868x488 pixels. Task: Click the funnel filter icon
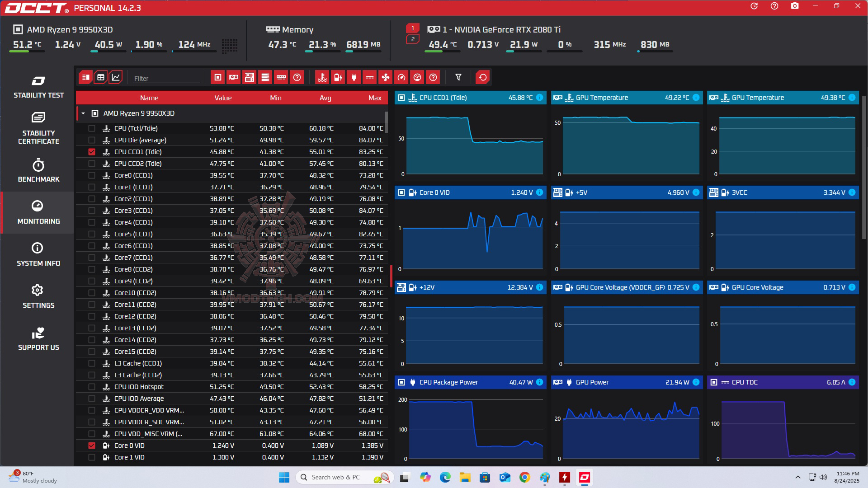pos(458,78)
